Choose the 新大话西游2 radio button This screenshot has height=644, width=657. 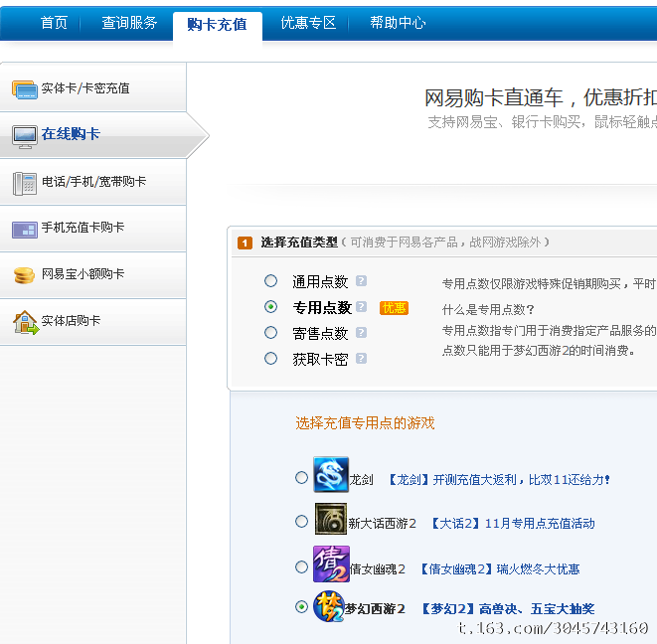coord(301,522)
